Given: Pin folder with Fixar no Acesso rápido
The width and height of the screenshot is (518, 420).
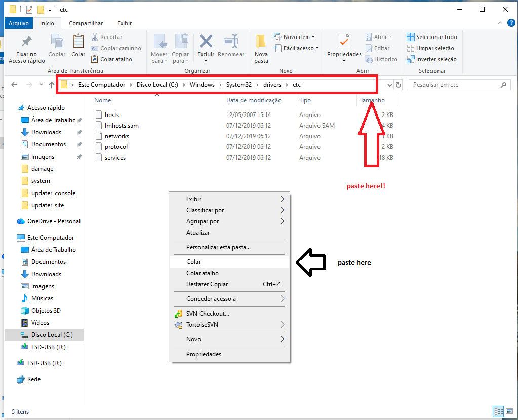Looking at the screenshot, I should pos(26,49).
